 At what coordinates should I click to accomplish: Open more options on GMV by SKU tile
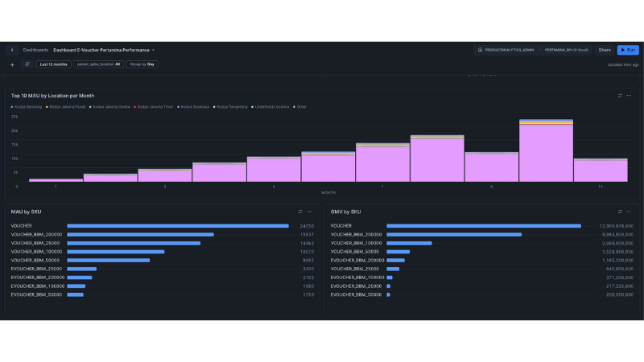[630, 212]
